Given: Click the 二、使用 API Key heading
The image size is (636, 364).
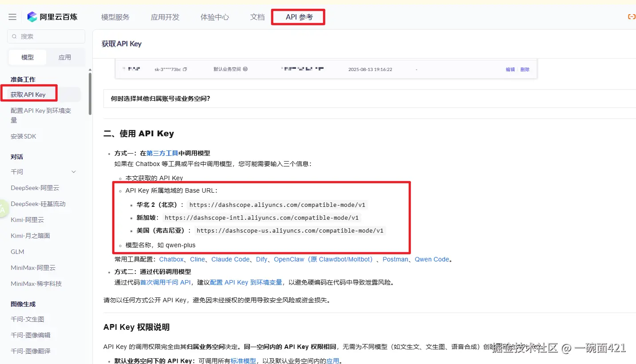Looking at the screenshot, I should [x=138, y=134].
